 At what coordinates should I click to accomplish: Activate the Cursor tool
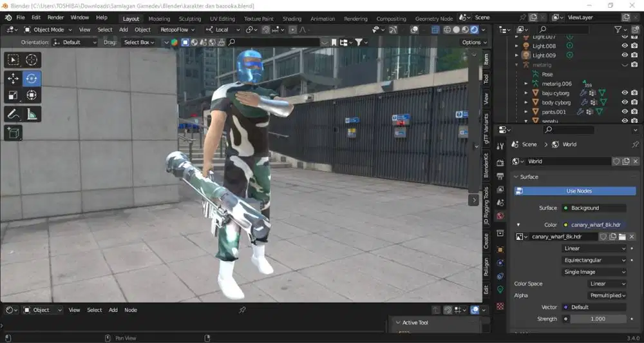pos(32,60)
